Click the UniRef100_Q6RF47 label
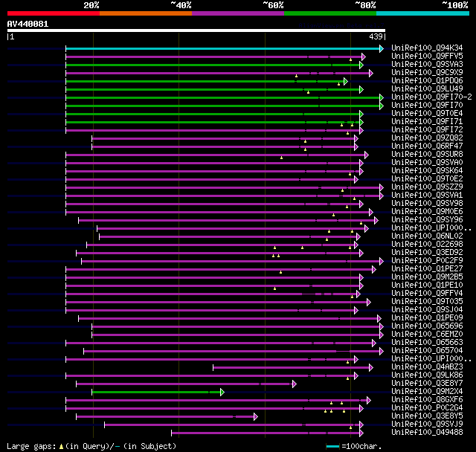The width and height of the screenshot is (476, 452). coord(427,146)
